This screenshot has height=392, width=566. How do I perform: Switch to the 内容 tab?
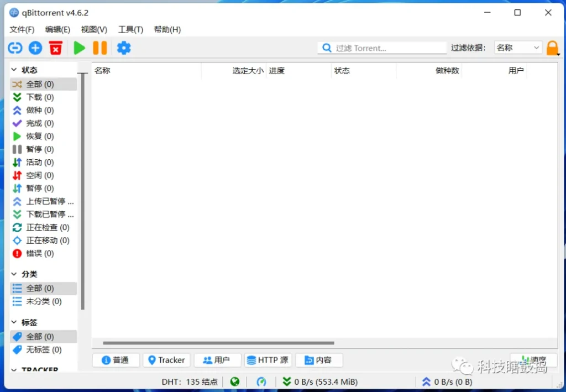click(x=319, y=360)
